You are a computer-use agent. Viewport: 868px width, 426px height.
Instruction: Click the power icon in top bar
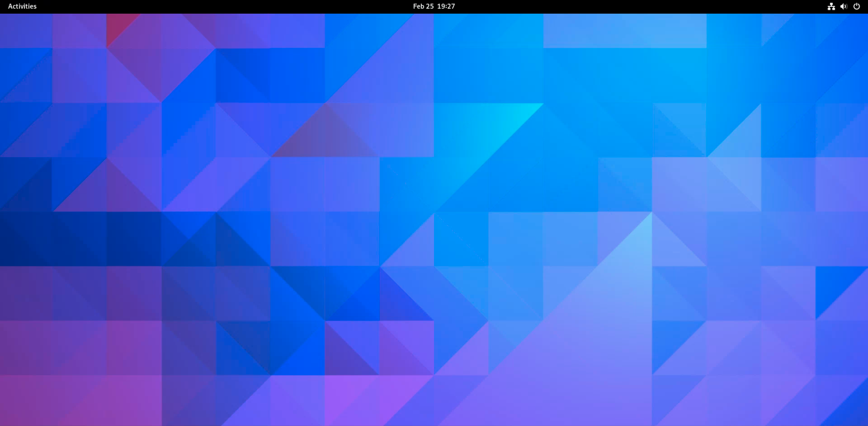pyautogui.click(x=856, y=6)
